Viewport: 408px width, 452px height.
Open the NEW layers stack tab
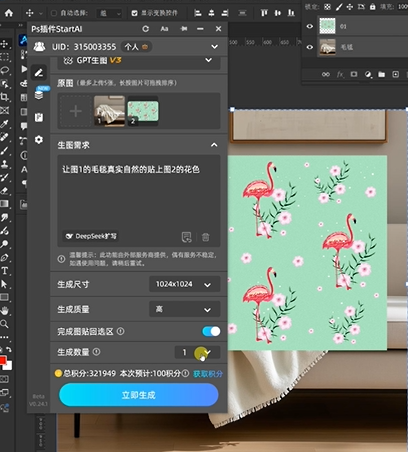coord(39,95)
